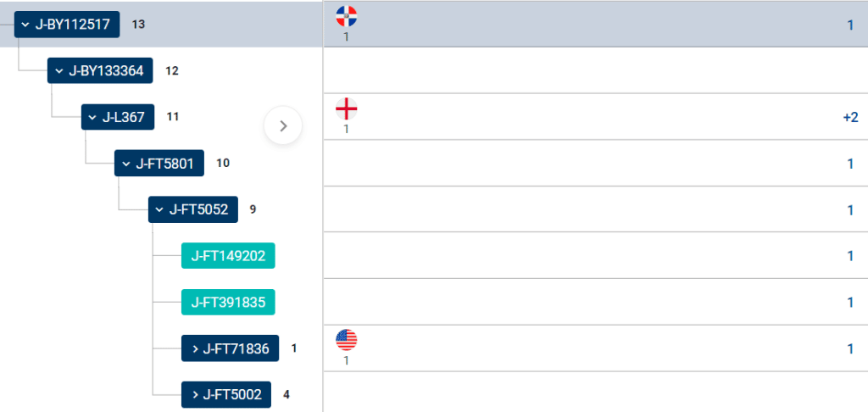Click the round right-arrow expand panel button

click(283, 126)
